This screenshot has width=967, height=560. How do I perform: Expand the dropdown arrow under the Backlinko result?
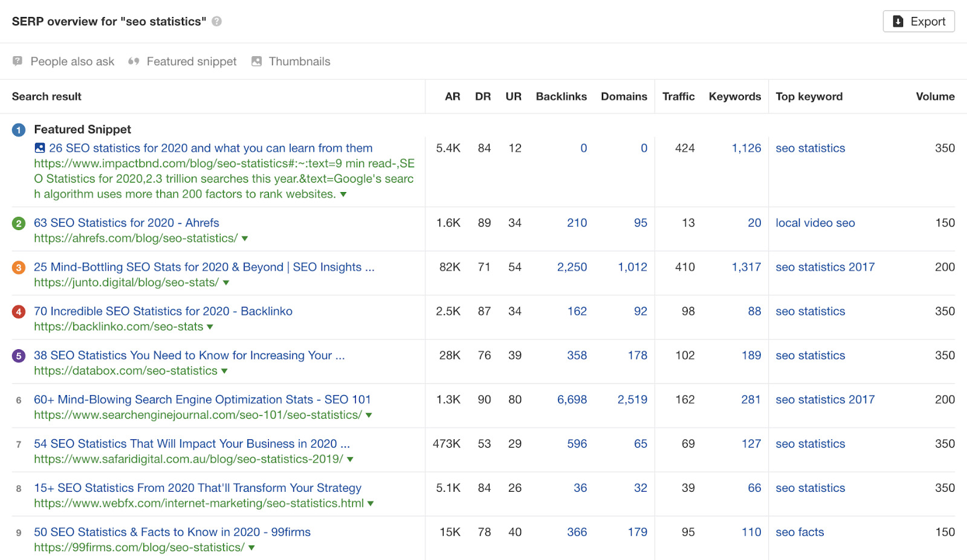click(209, 326)
